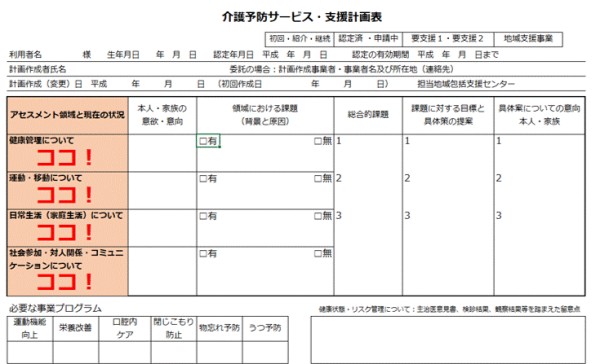Viewport: 600px width, 364px height.
Task: Select the 認定済・申請中 cell
Action: point(368,39)
